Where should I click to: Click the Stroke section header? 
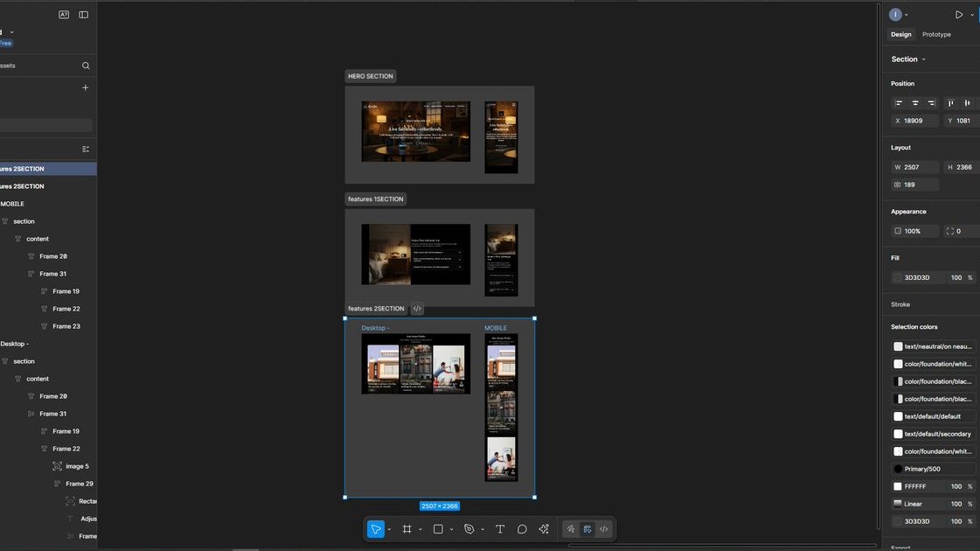(900, 304)
